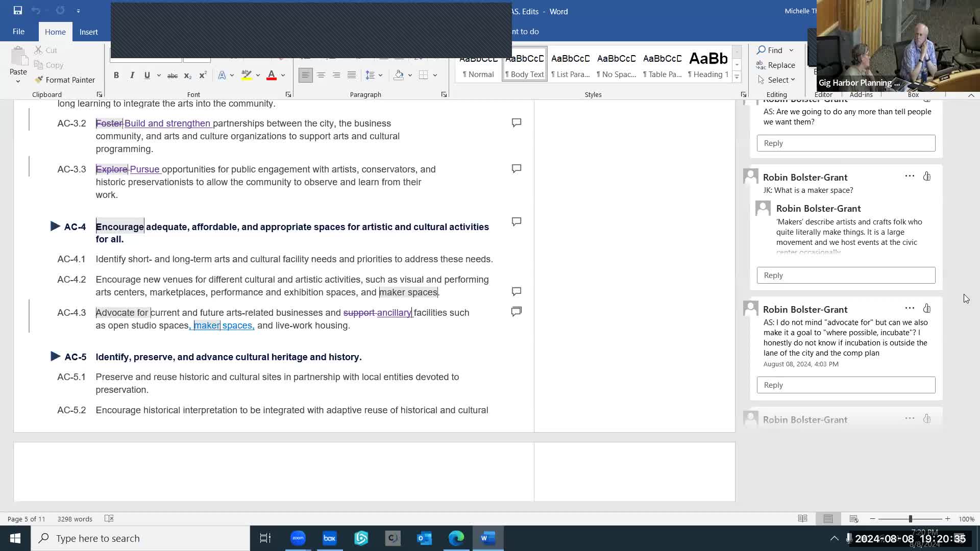The width and height of the screenshot is (980, 551).
Task: Align text right
Action: coord(336,75)
